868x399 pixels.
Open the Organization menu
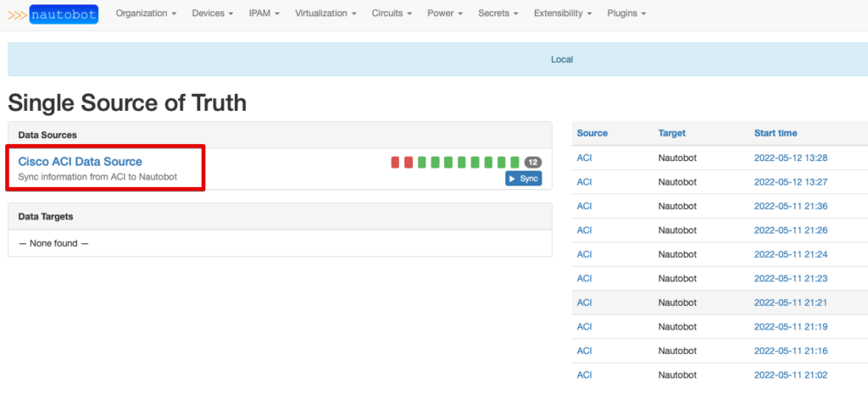146,14
